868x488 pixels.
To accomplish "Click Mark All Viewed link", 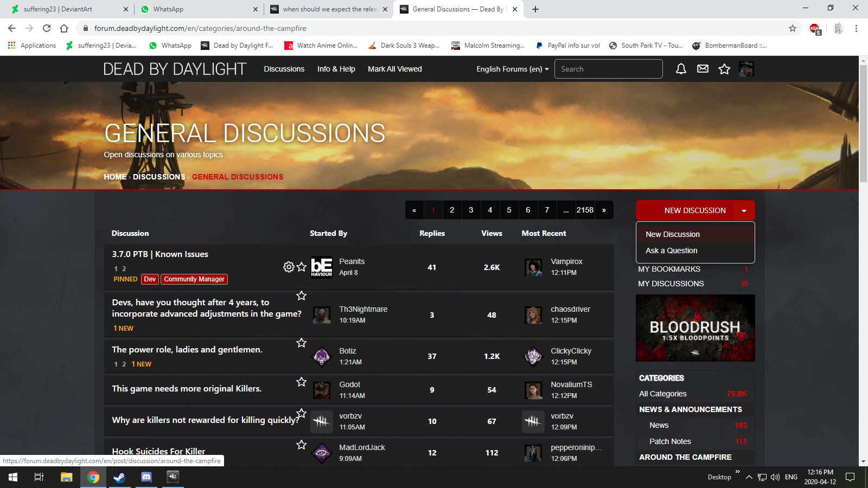I will tap(395, 69).
